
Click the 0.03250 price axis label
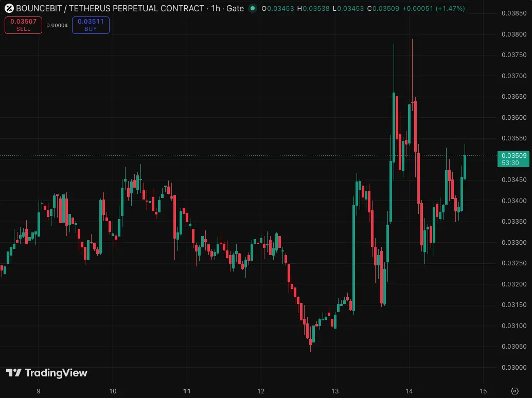point(514,263)
